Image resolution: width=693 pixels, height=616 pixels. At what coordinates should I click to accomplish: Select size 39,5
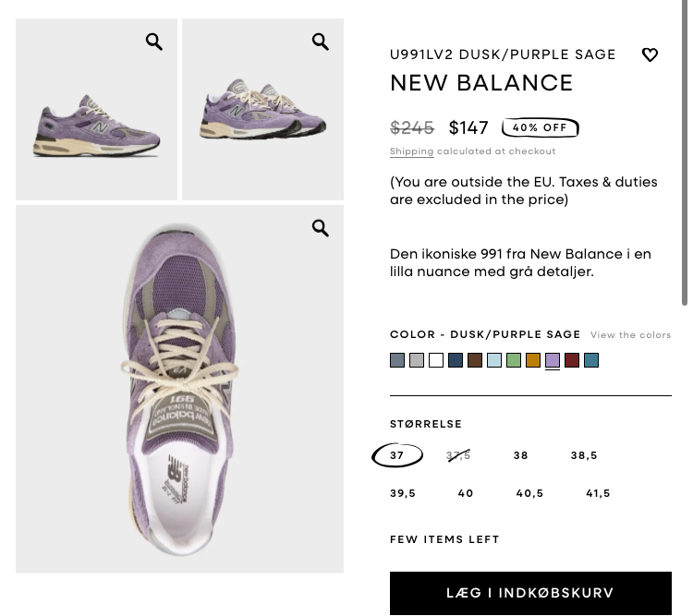coord(403,493)
